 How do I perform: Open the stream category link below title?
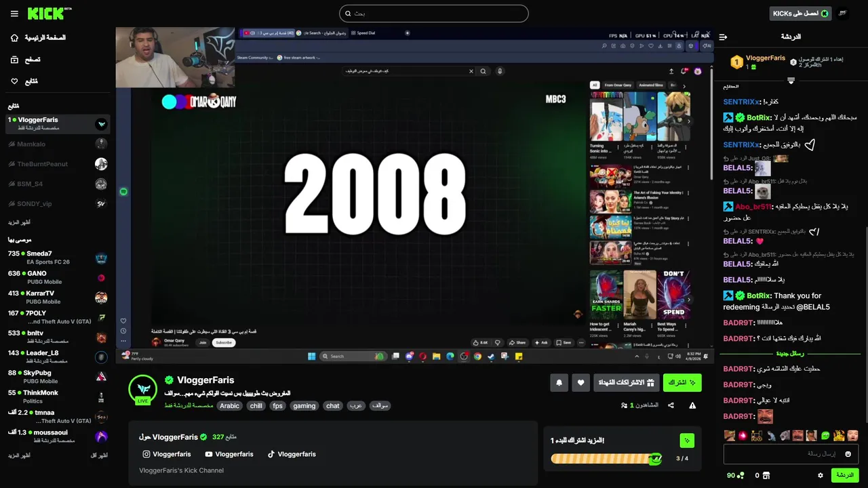[189, 405]
